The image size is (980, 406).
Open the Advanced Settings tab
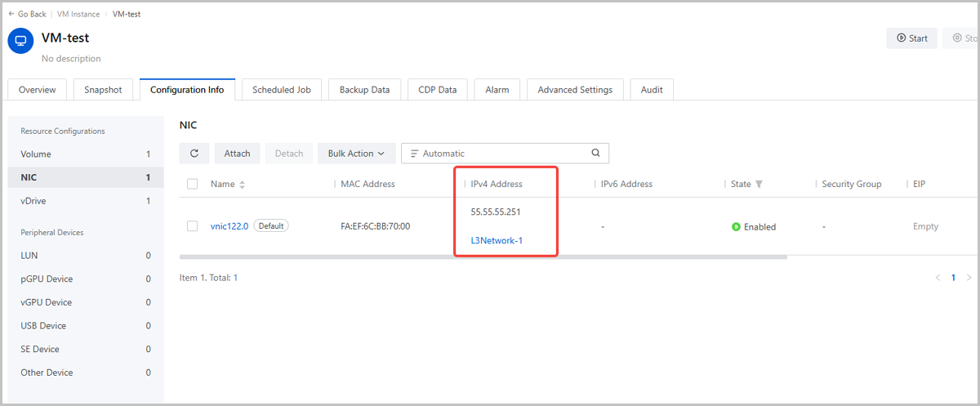coord(575,90)
